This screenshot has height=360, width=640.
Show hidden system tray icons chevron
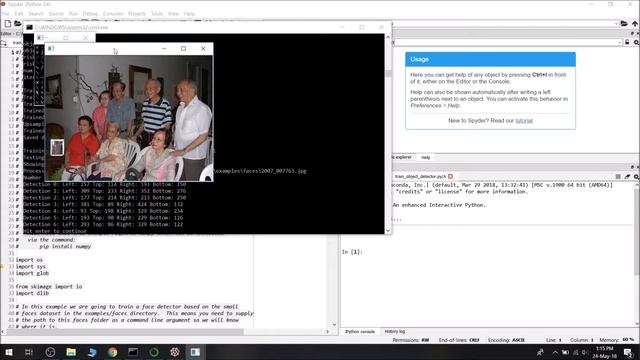click(555, 352)
